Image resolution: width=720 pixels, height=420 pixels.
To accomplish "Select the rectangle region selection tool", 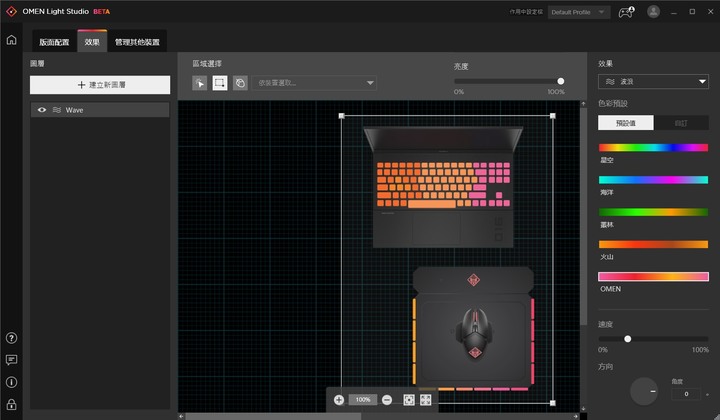I will point(219,83).
